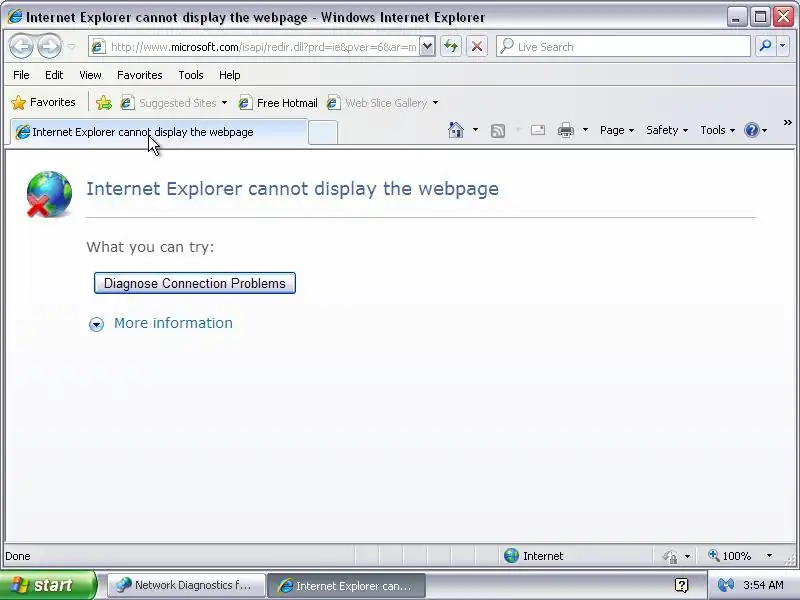Open Free Hotmail favorites link

[x=279, y=103]
